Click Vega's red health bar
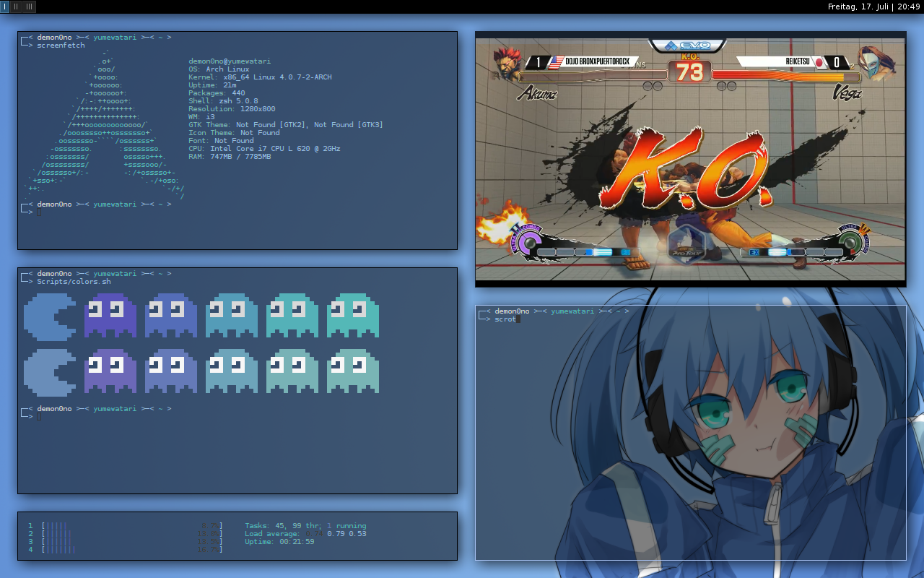Screen dimensions: 924x578 pyautogui.click(x=785, y=75)
